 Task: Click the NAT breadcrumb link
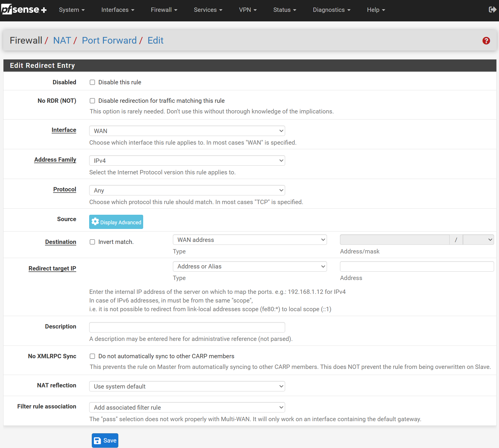tap(62, 40)
